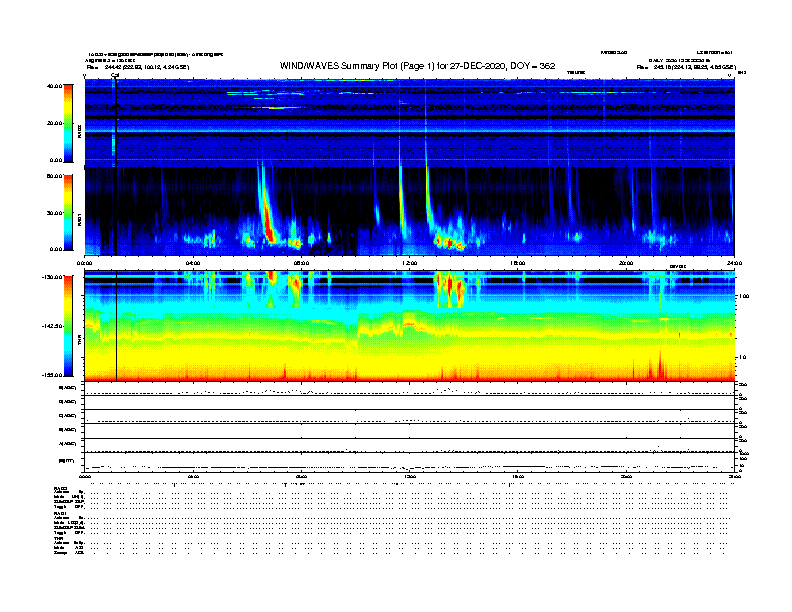Click the RAD2 vertical axis label

(x=79, y=131)
